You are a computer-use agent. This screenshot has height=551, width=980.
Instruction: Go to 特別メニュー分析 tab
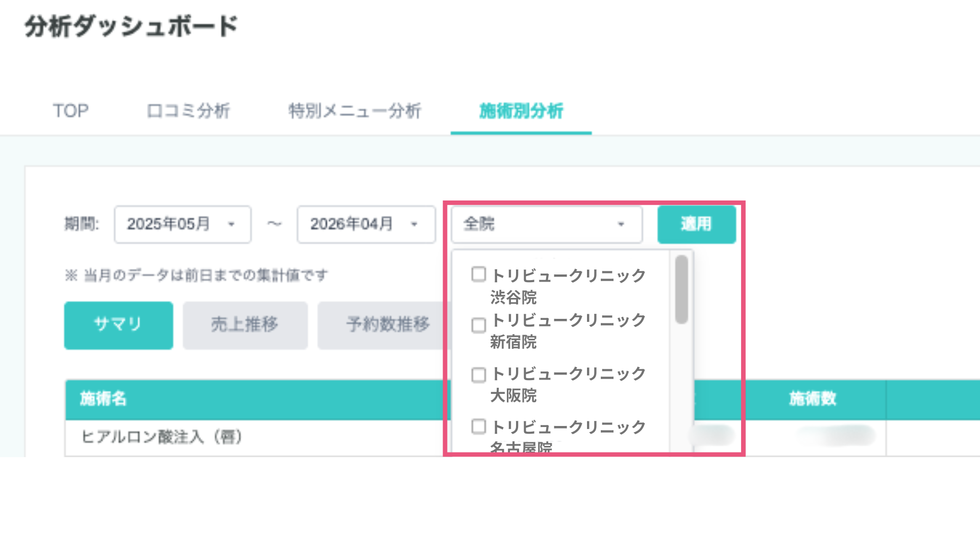coord(354,111)
